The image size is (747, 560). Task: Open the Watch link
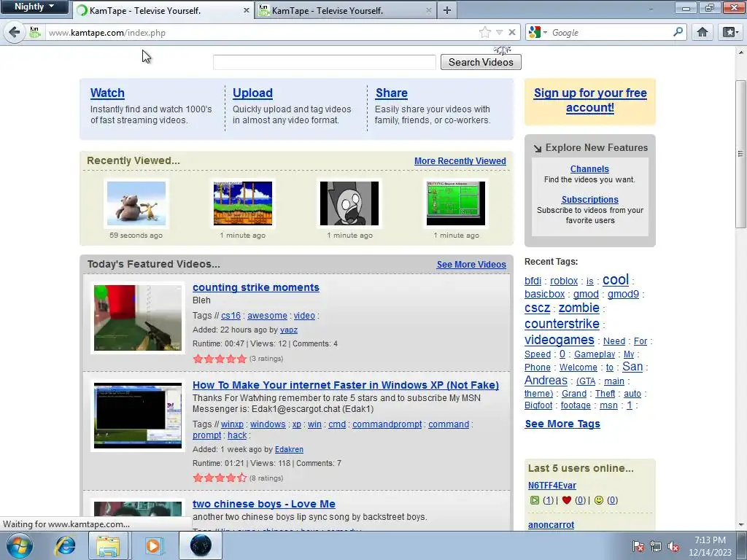107,93
